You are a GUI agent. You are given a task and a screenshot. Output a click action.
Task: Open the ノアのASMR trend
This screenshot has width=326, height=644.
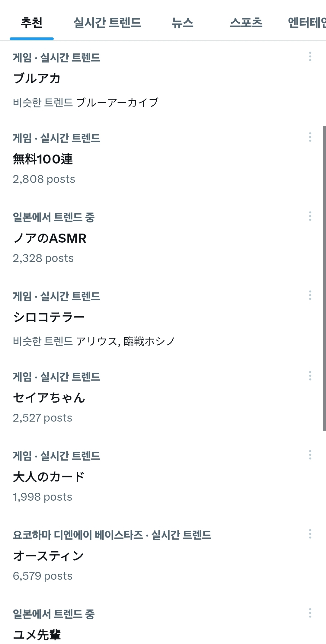pos(50,238)
